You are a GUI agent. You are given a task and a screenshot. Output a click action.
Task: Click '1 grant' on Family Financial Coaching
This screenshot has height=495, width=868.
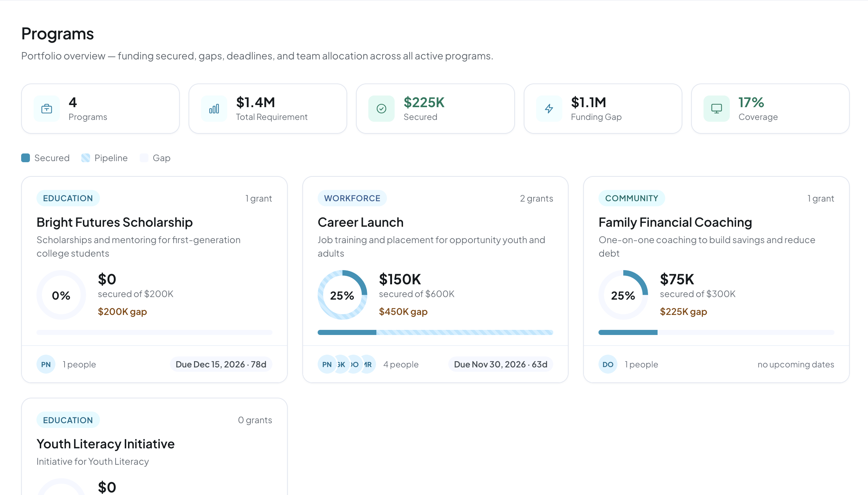point(821,198)
